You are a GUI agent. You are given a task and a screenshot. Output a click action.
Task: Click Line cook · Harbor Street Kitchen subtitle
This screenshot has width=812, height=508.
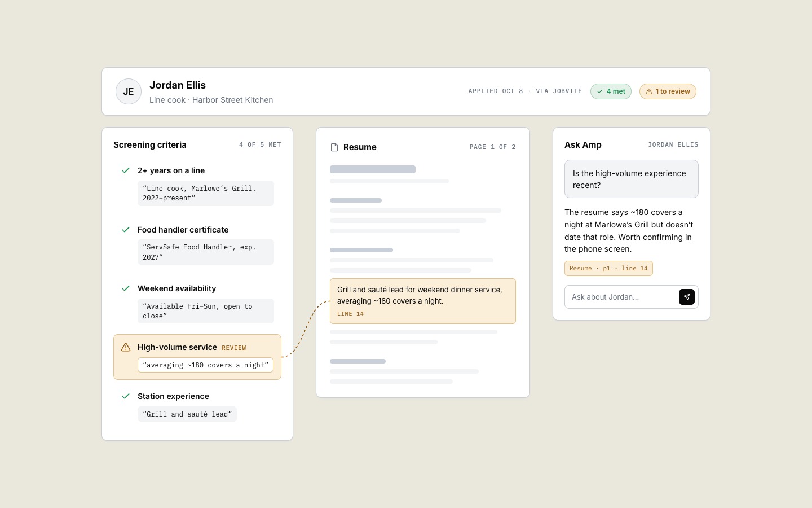tap(211, 100)
